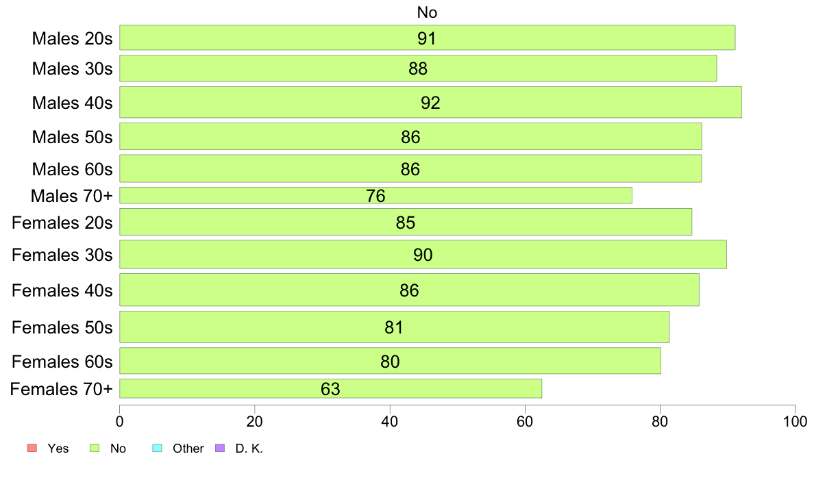Click the Males 60s axis label
The image size is (814, 504).
click(72, 169)
